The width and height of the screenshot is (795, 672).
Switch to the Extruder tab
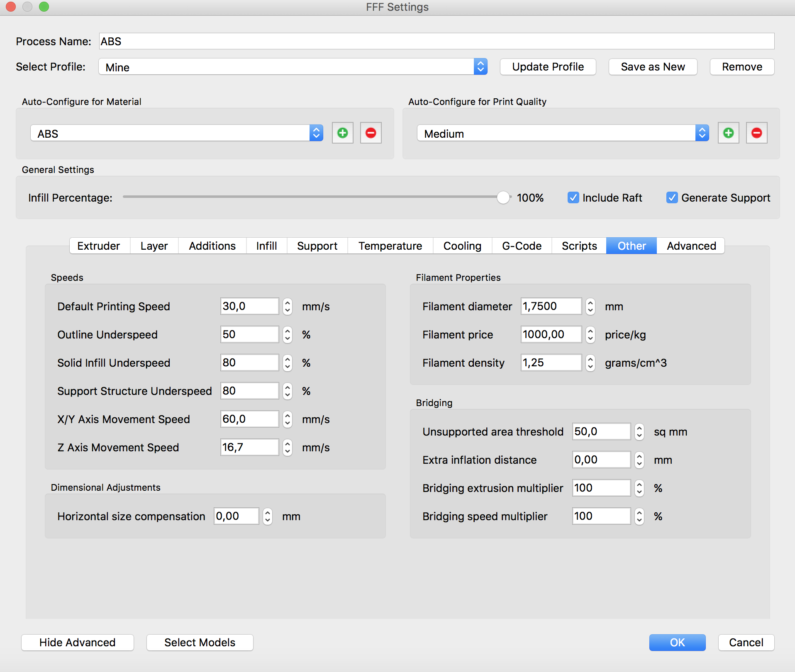click(98, 246)
